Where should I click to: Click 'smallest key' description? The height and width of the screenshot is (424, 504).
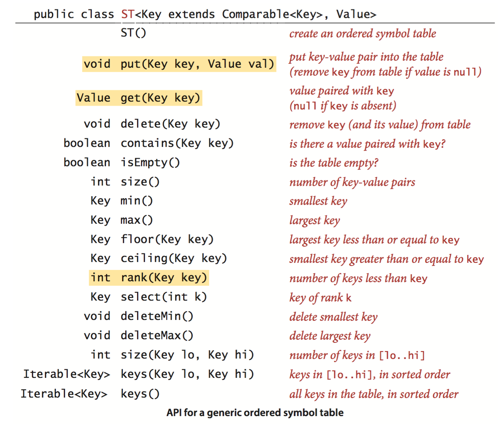pos(318,201)
